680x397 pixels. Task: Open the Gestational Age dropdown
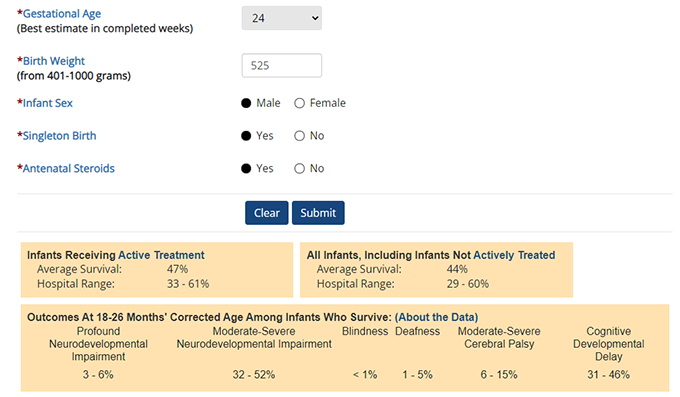(281, 18)
